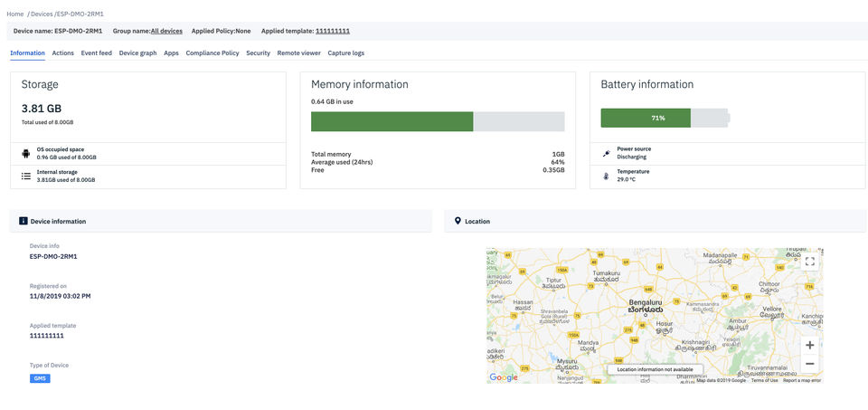Click the Power source plug icon
Viewport: 868px width, 410px height.
(x=606, y=153)
